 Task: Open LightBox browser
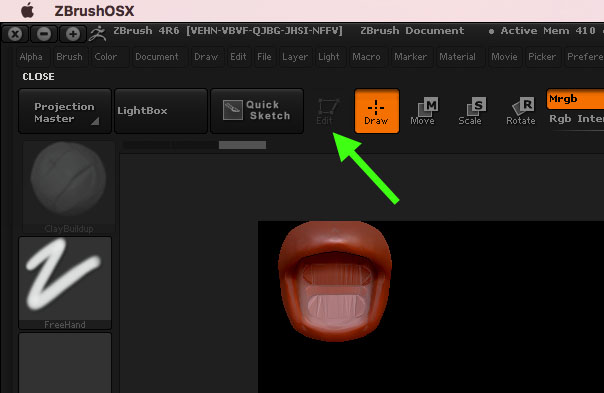(161, 111)
